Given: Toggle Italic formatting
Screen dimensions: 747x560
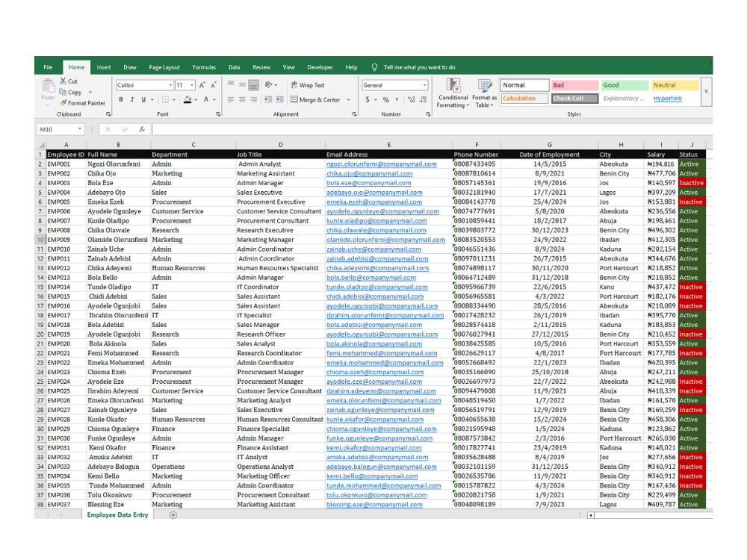Looking at the screenshot, I should (x=132, y=99).
